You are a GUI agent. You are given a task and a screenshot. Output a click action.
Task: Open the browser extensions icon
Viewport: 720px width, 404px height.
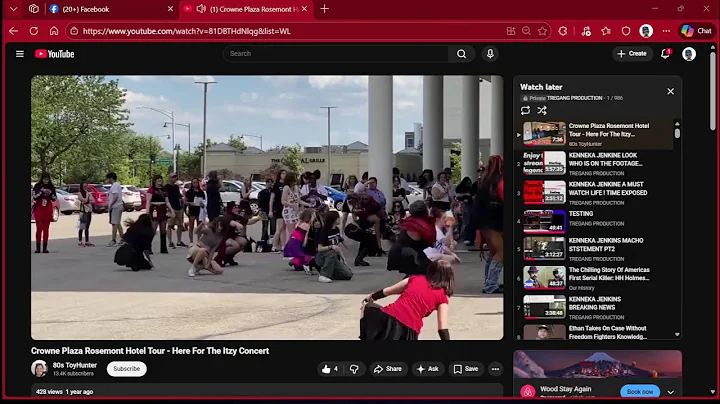click(563, 31)
